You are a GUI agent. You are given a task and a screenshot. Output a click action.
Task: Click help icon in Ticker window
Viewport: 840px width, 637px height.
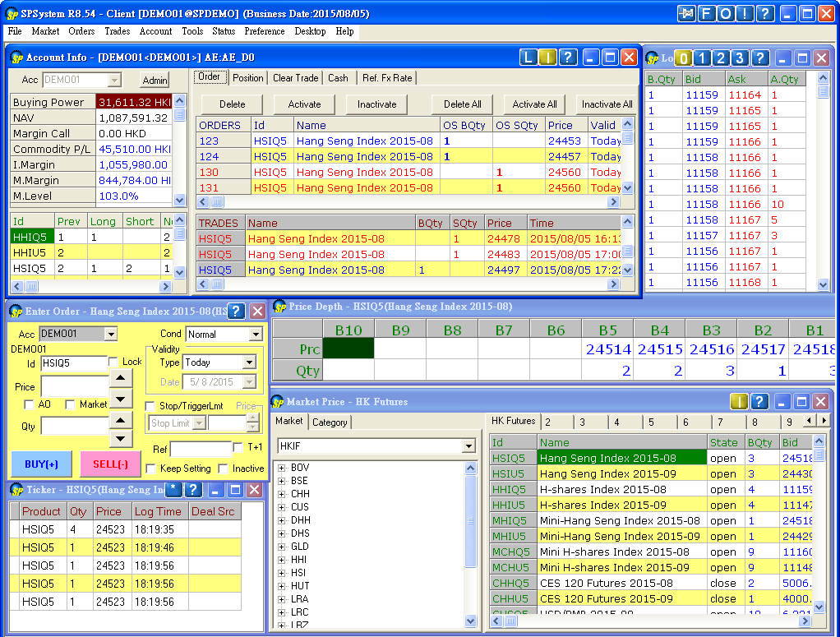[193, 489]
